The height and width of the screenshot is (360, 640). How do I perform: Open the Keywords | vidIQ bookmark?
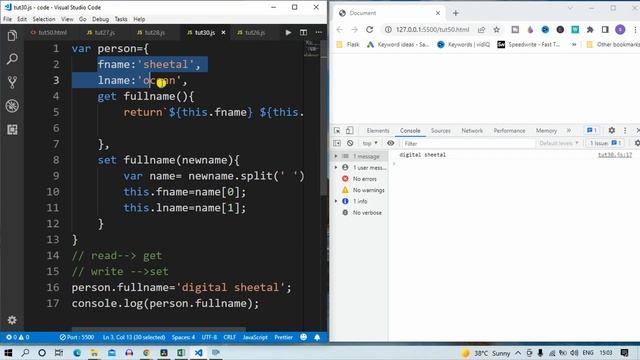[x=463, y=44]
